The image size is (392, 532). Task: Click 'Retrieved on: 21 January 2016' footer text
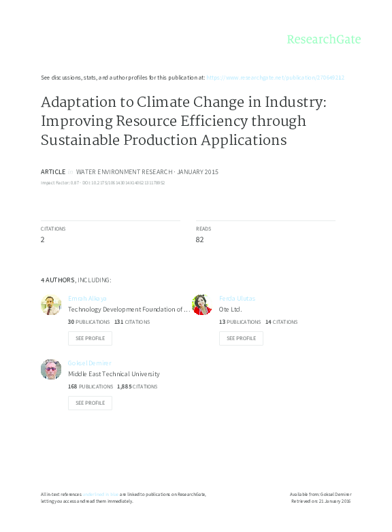(321, 501)
